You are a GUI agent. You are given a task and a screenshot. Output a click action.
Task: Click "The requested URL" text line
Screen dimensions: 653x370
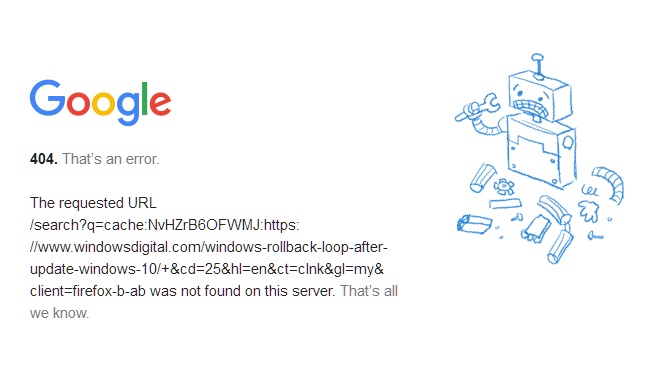[93, 203]
